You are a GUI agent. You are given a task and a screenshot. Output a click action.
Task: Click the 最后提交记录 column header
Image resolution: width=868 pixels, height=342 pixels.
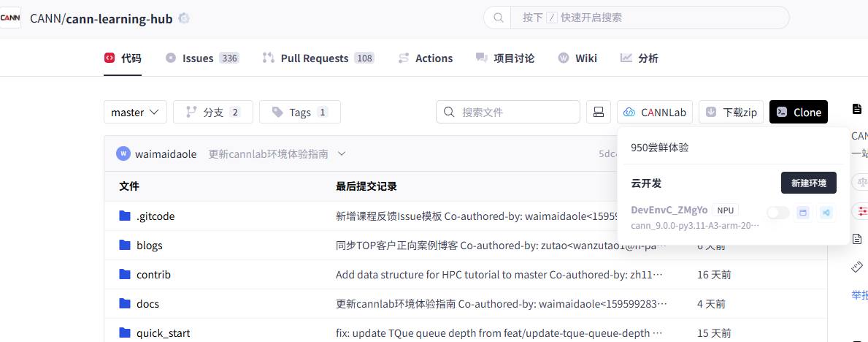pyautogui.click(x=366, y=186)
